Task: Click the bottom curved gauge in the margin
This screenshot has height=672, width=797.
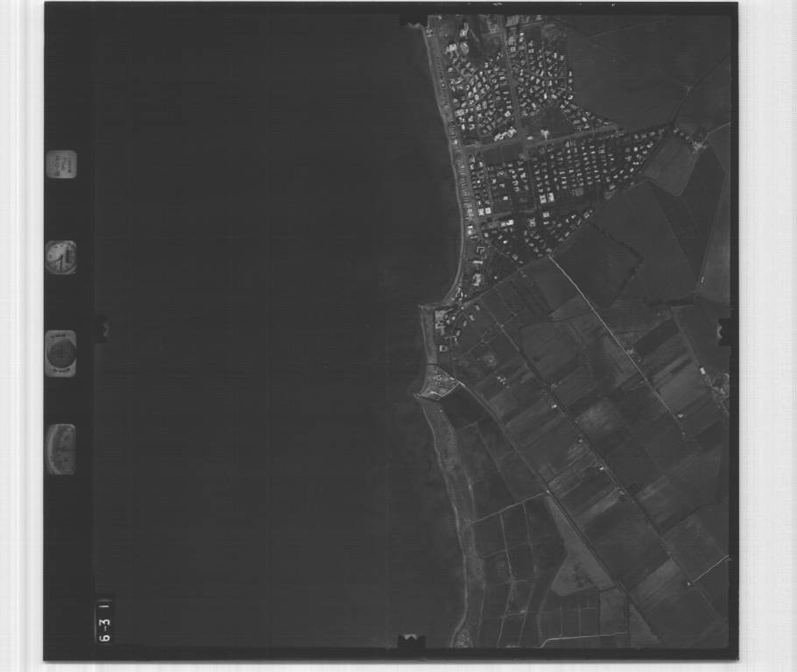Action: 60,449
